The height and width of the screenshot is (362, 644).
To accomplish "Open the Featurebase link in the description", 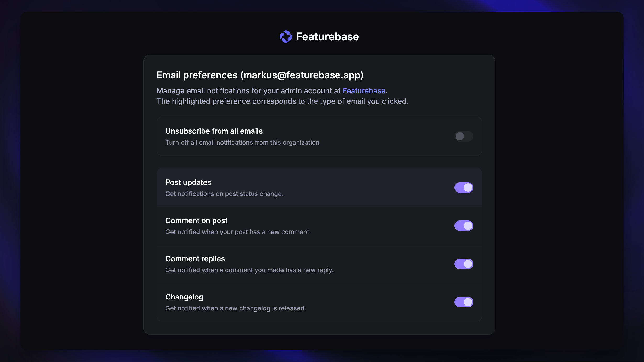I will pyautogui.click(x=364, y=91).
